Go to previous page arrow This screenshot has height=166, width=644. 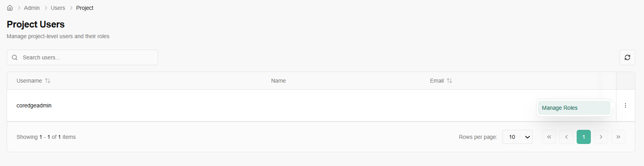click(x=566, y=137)
